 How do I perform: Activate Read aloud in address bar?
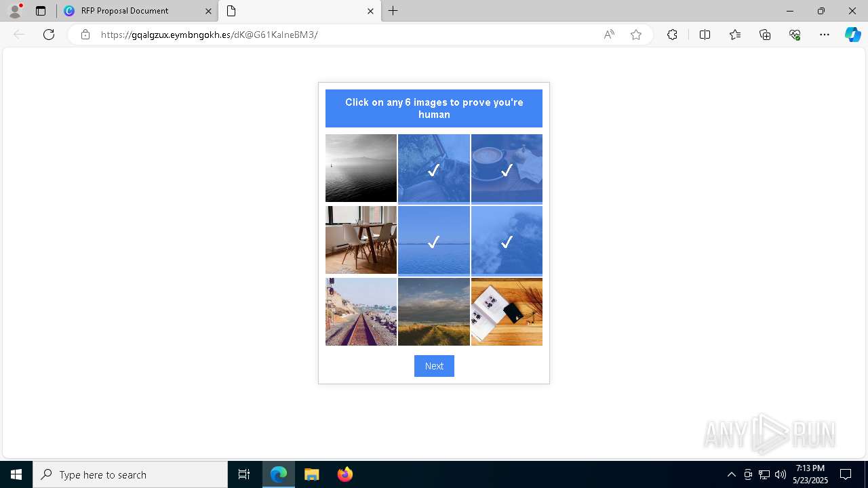(x=609, y=35)
